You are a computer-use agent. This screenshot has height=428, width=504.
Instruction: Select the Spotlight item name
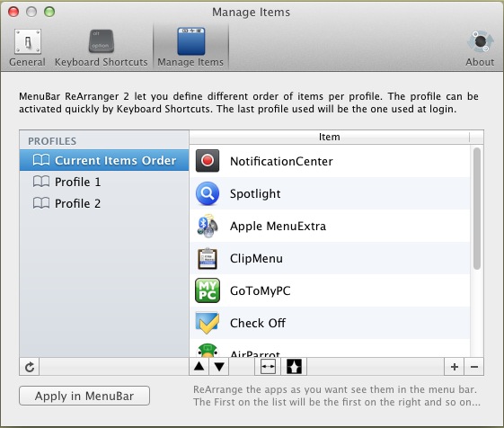(255, 193)
